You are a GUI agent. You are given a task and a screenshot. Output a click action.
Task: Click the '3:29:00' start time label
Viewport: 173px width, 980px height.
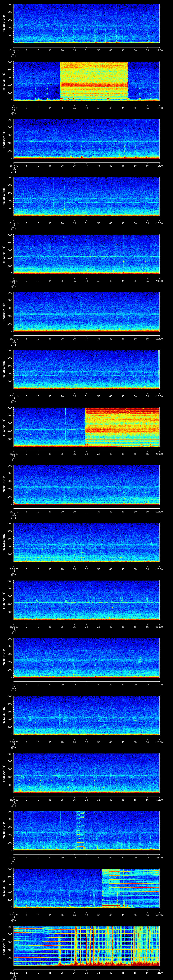(14, 799)
